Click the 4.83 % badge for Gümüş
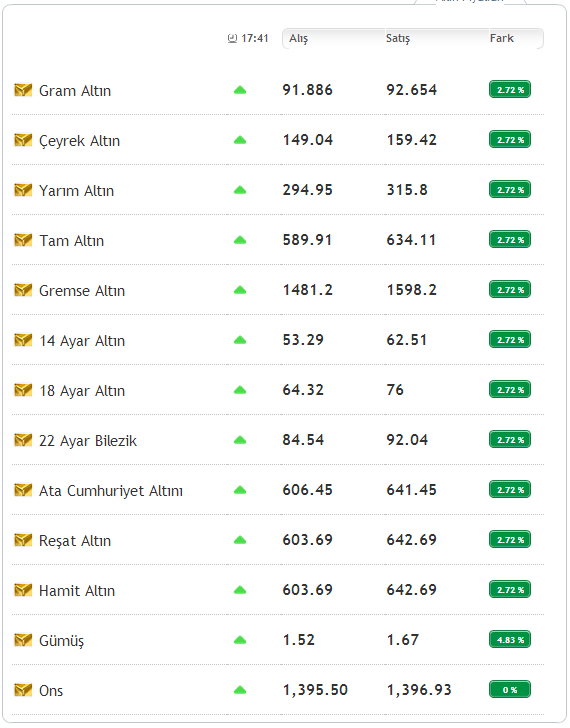This screenshot has width=570, height=728. pos(510,640)
